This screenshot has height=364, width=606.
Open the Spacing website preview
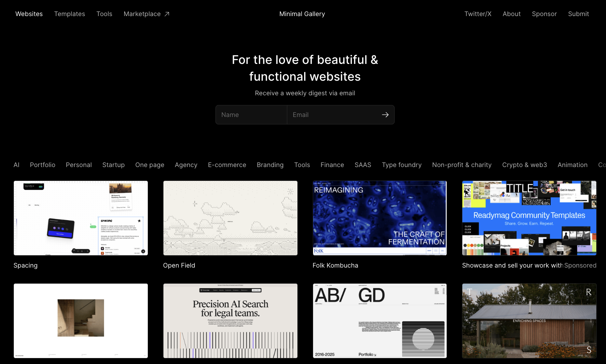coord(80,218)
